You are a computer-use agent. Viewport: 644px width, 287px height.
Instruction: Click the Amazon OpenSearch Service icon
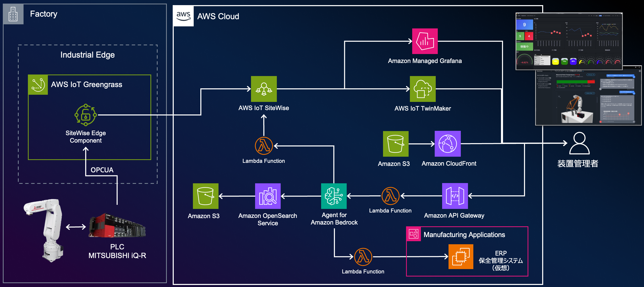coord(268,196)
